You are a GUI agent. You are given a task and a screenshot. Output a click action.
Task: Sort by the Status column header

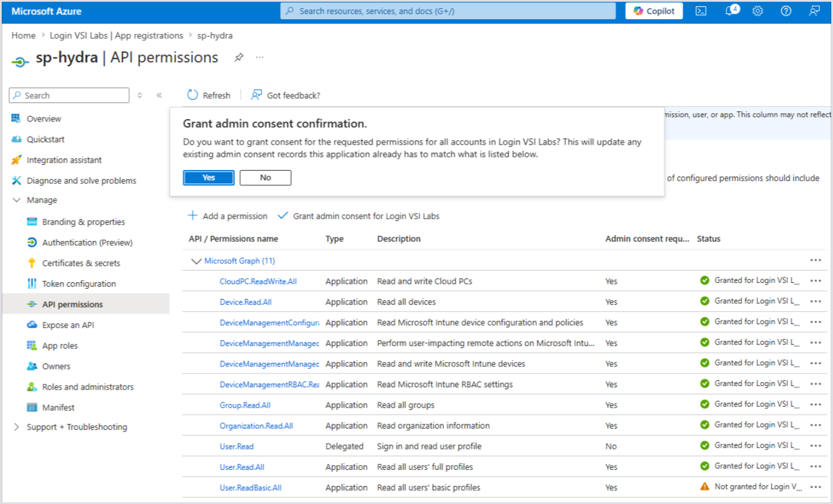pos(709,239)
